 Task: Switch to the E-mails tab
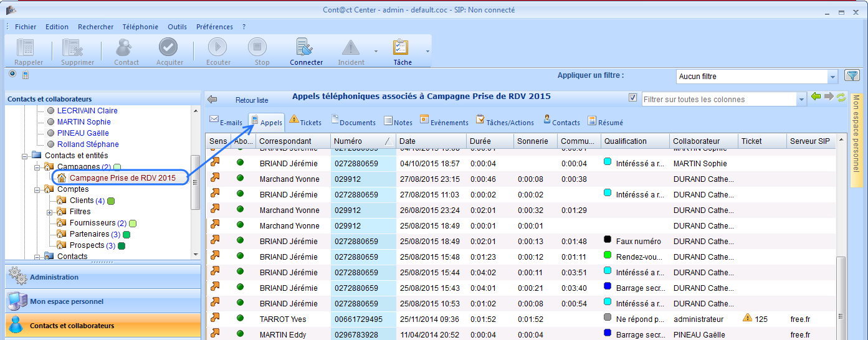(x=226, y=122)
